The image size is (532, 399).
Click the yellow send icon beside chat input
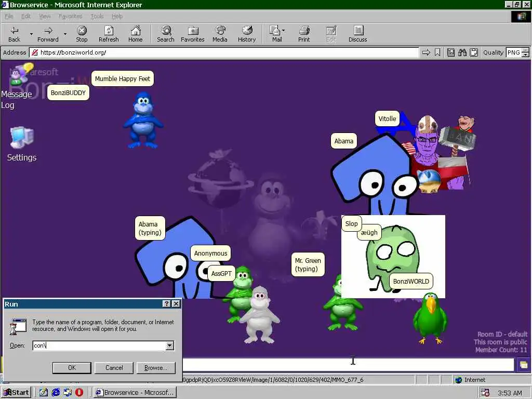[x=523, y=365]
